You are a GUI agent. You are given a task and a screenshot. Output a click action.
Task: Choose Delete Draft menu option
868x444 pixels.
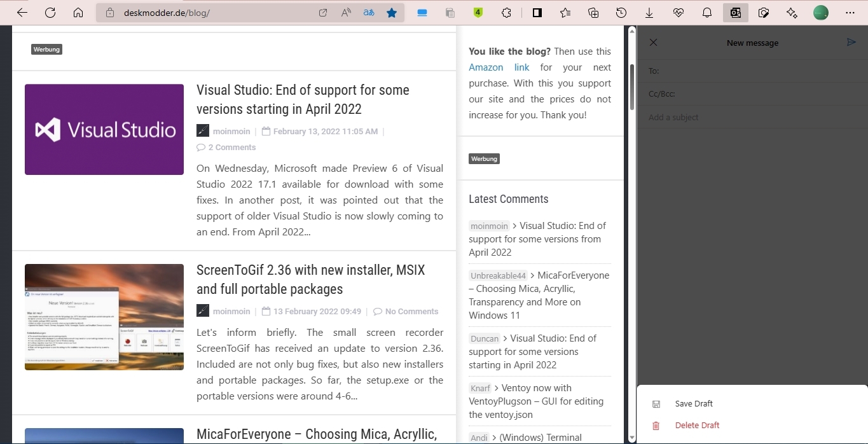tap(752, 426)
